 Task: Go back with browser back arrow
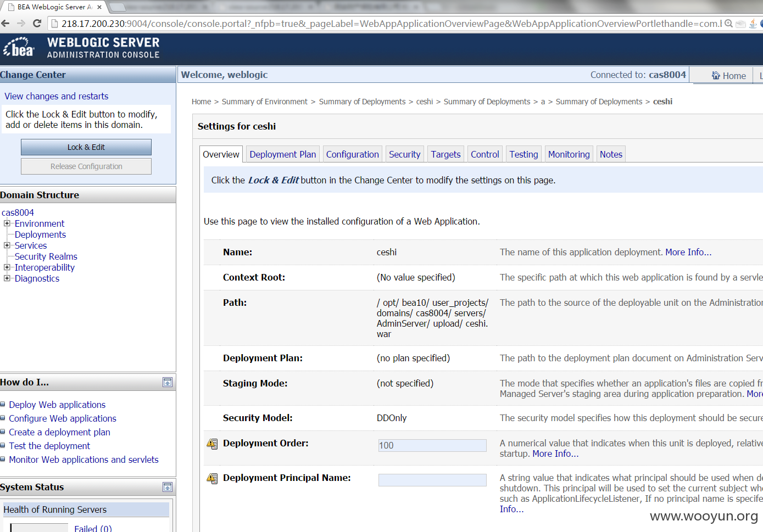[5, 23]
